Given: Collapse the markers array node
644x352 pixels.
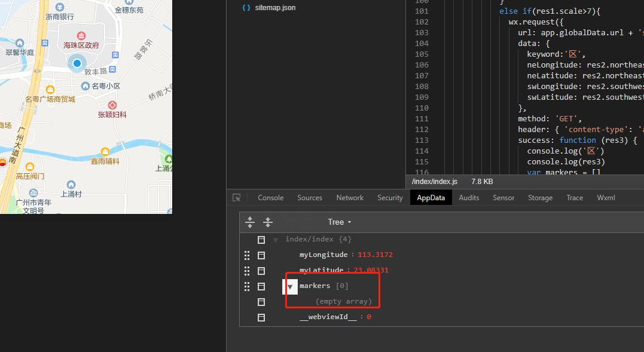Looking at the screenshot, I should 290,287.
